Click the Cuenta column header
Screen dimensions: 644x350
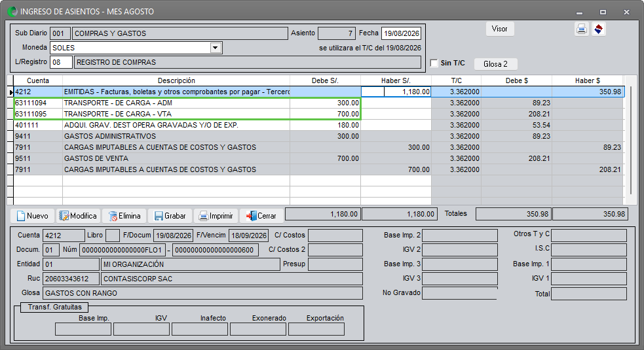[38, 81]
